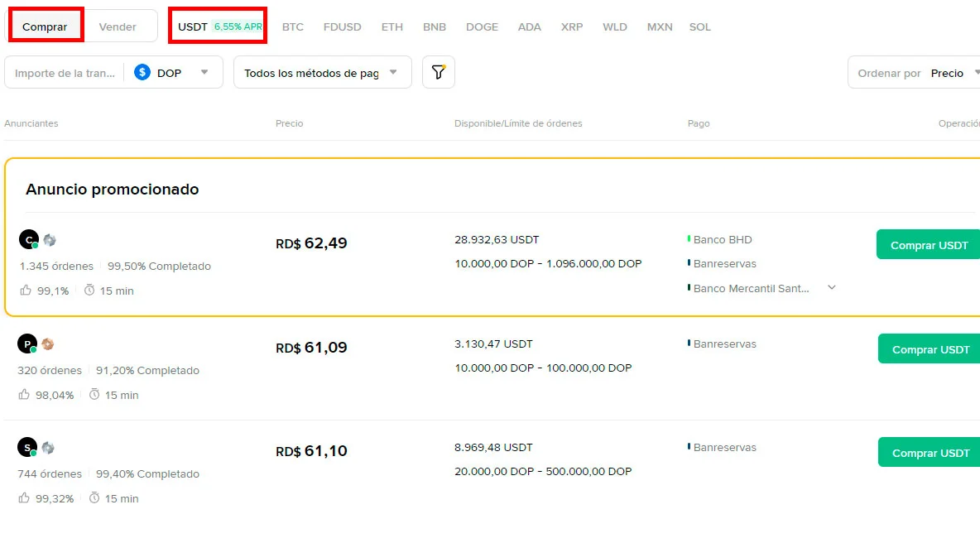Select the USDT crypto tab
The width and height of the screenshot is (980, 543).
[193, 26]
